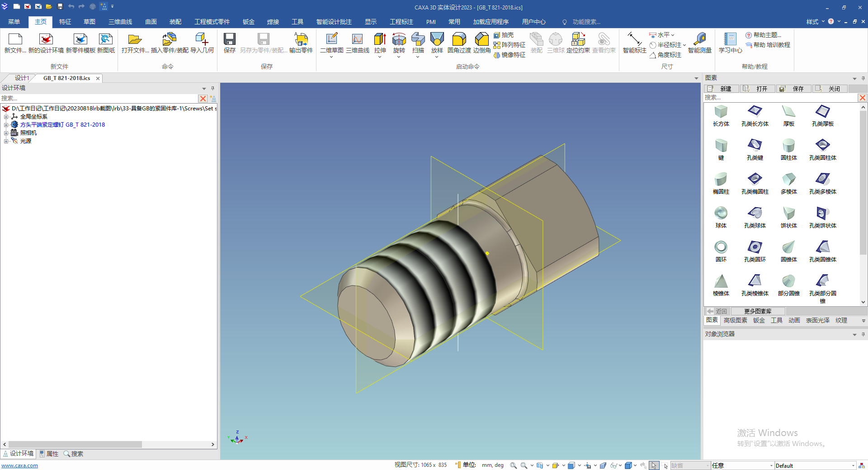This screenshot has width=868, height=470.
Task: Expand the 照相机 tree node
Action: coord(6,133)
